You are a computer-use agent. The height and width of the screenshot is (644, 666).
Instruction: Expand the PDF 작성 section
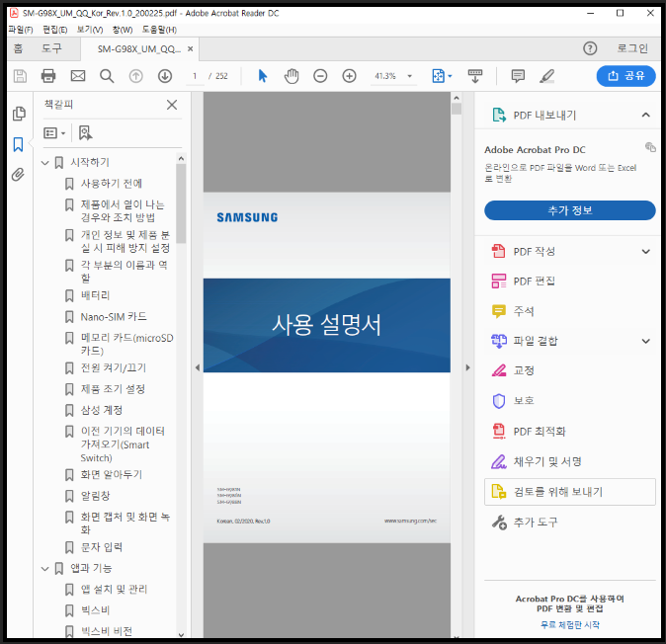tap(645, 251)
